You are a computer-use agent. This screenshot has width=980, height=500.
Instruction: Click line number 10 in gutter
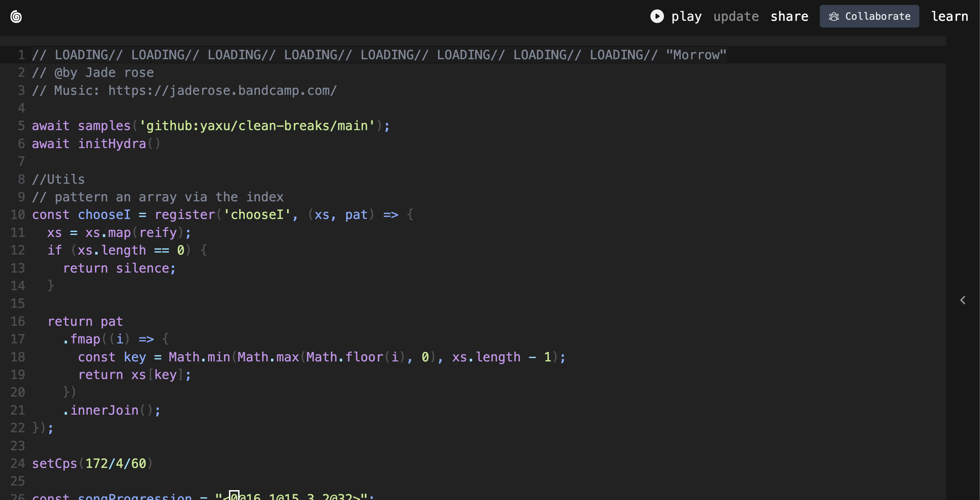[x=18, y=215]
